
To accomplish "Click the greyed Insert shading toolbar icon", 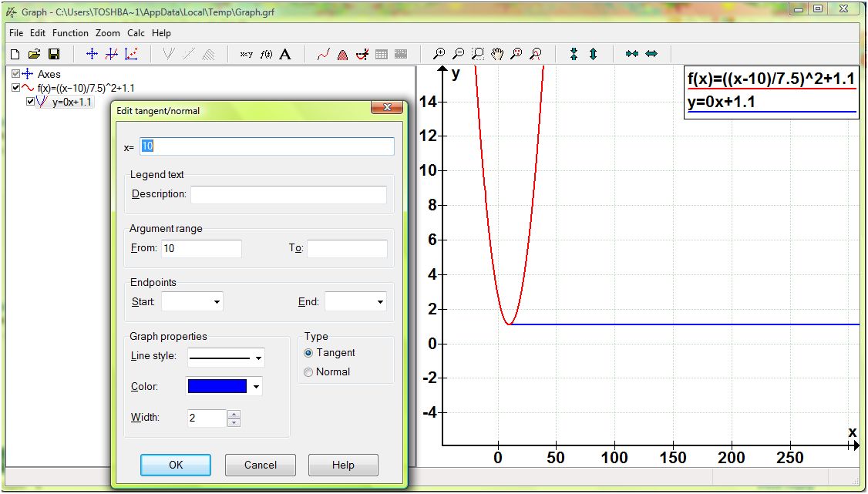I will pos(209,54).
